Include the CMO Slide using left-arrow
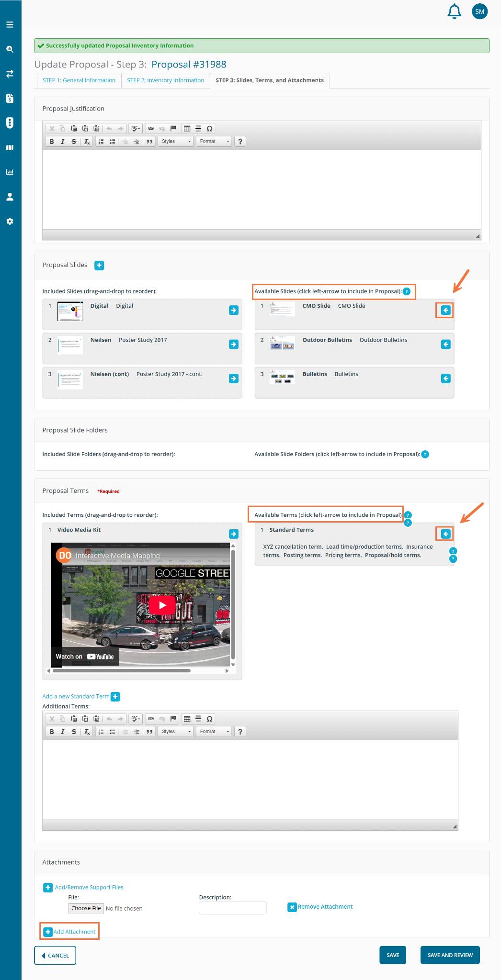 coord(445,311)
